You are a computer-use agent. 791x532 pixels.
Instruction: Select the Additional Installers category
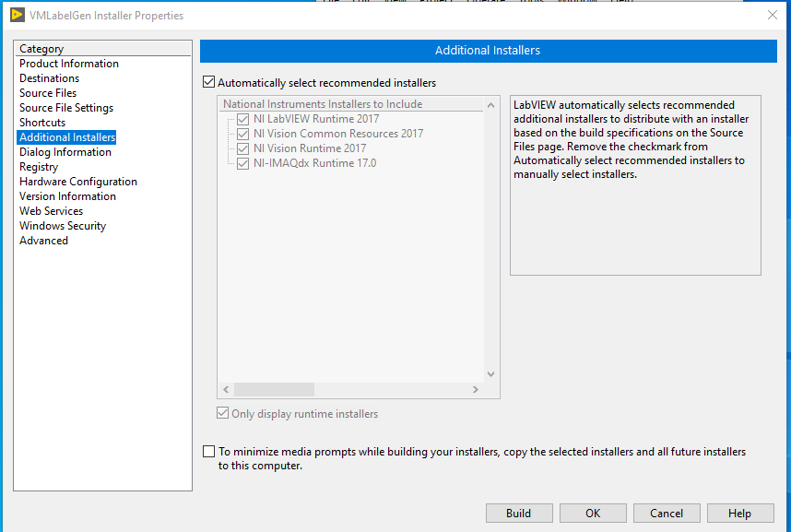pyautogui.click(x=67, y=137)
